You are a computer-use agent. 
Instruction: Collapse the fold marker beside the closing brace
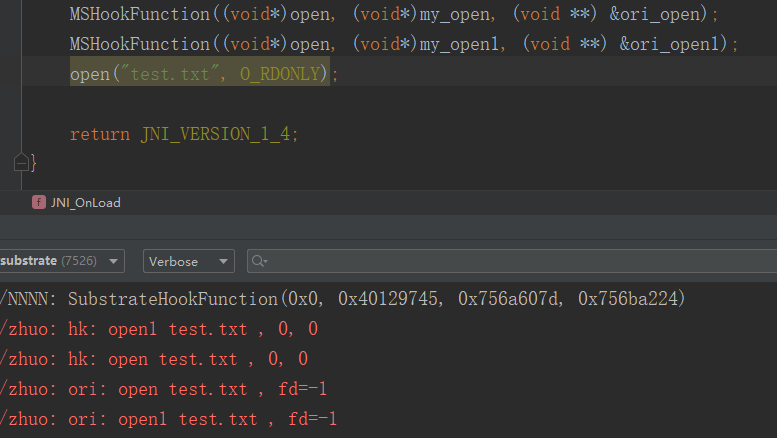click(x=21, y=163)
